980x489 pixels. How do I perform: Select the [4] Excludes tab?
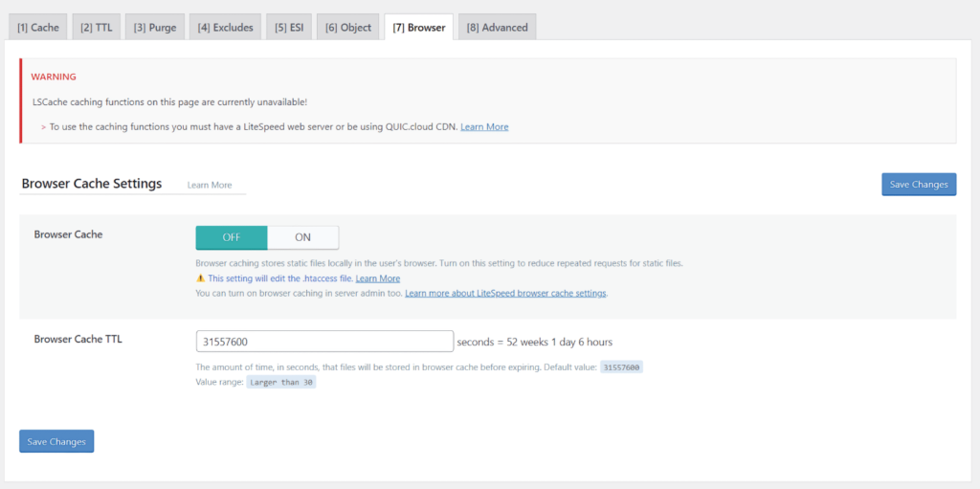click(x=225, y=28)
